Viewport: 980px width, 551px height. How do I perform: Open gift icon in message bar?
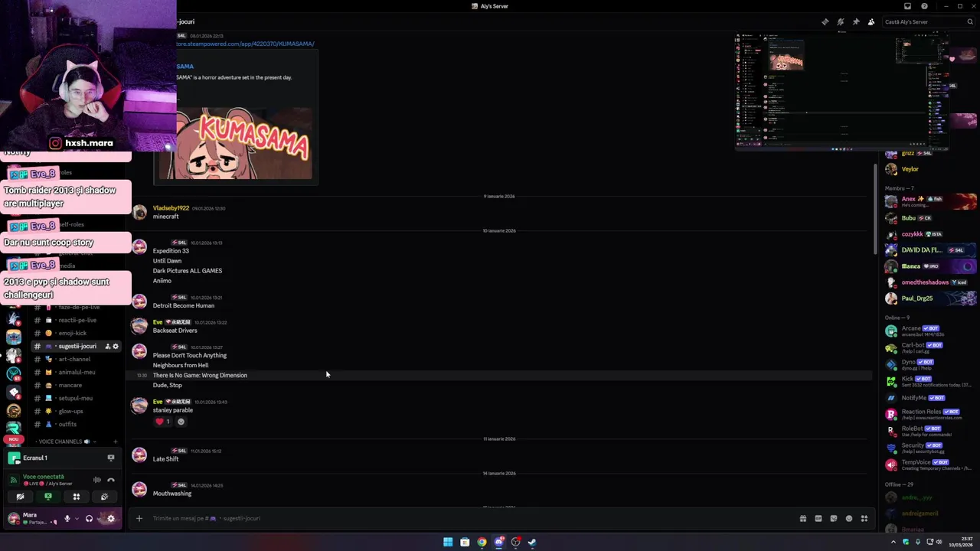[802, 518]
